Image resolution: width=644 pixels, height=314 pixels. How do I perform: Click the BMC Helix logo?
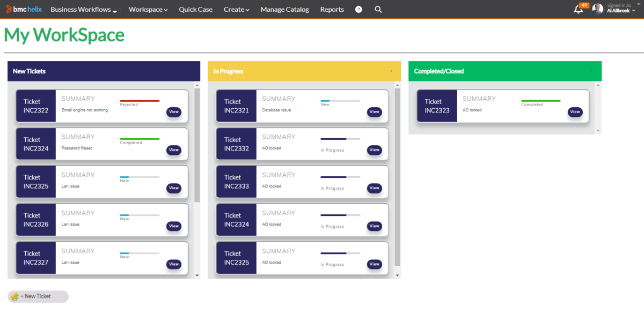(x=24, y=9)
